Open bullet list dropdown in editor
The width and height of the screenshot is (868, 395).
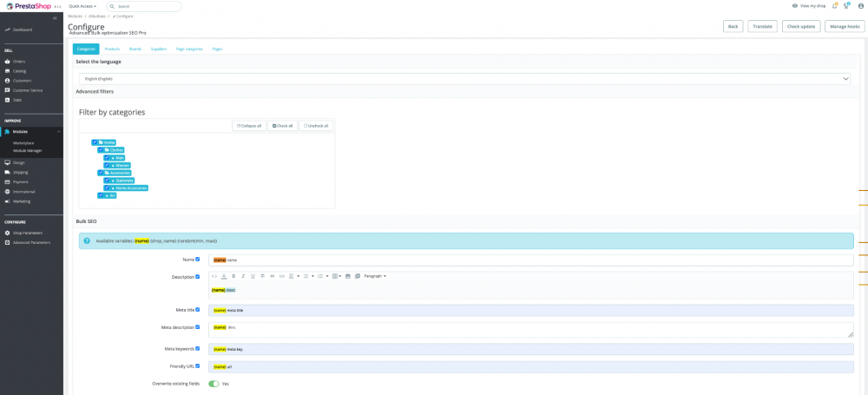click(x=308, y=276)
